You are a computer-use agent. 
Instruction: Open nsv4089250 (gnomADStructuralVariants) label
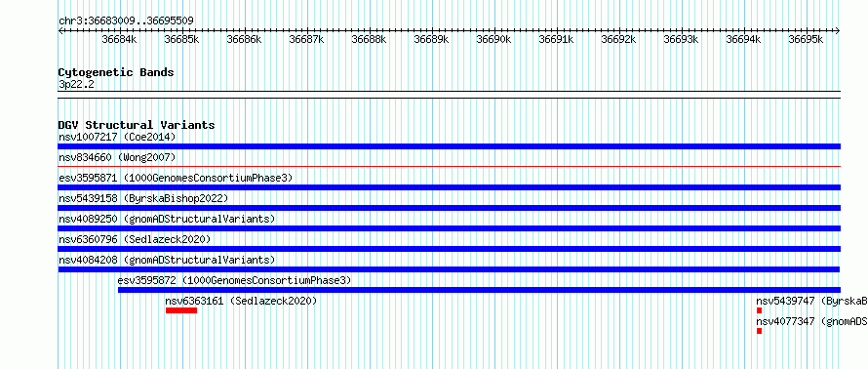click(167, 219)
